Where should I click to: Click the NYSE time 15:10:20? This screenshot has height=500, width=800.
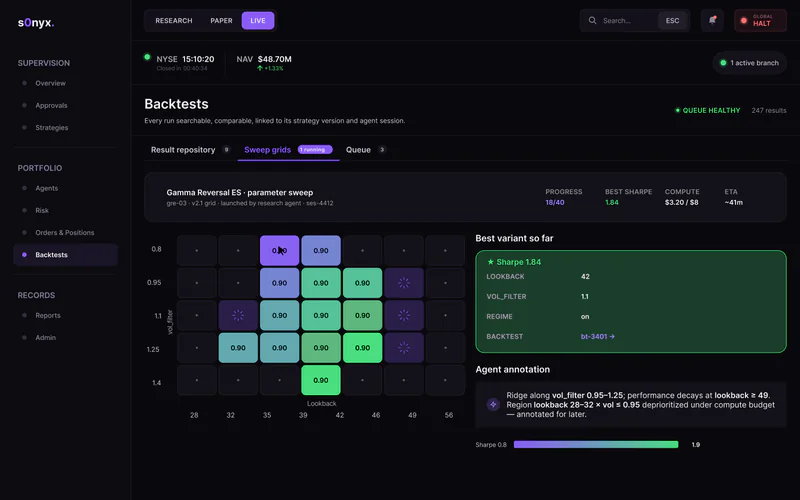198,59
